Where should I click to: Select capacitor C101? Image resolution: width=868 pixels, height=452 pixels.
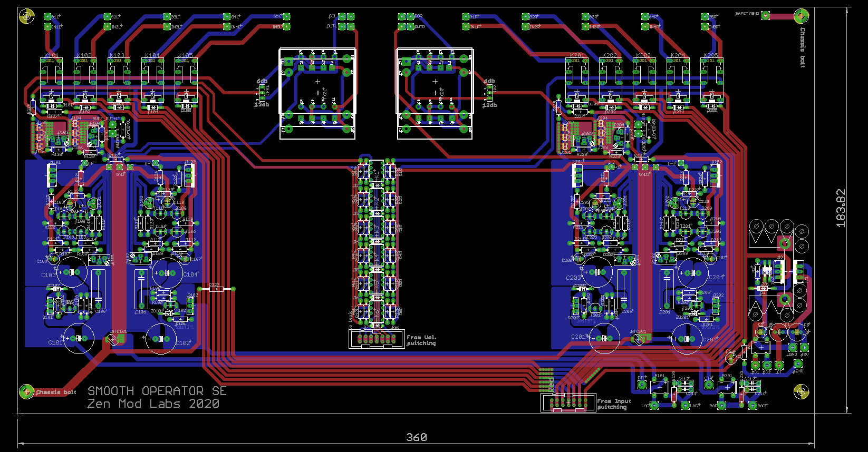(78, 338)
